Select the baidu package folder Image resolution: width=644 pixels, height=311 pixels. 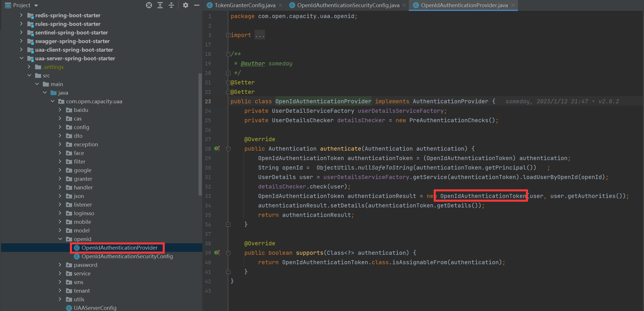[81, 110]
